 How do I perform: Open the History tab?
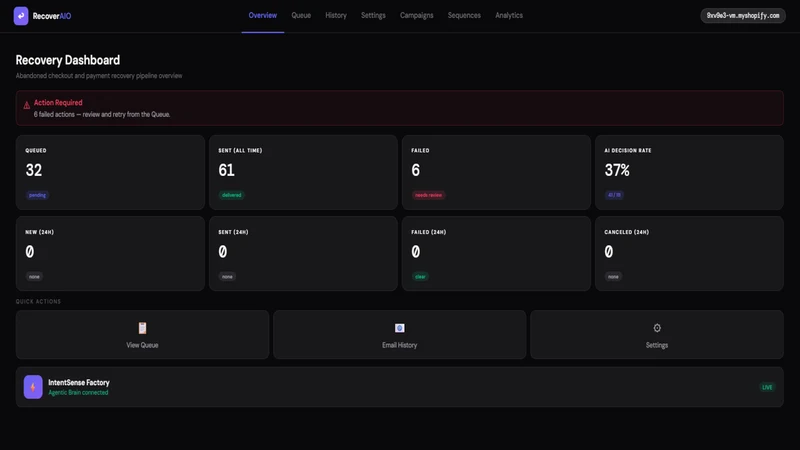pos(336,15)
